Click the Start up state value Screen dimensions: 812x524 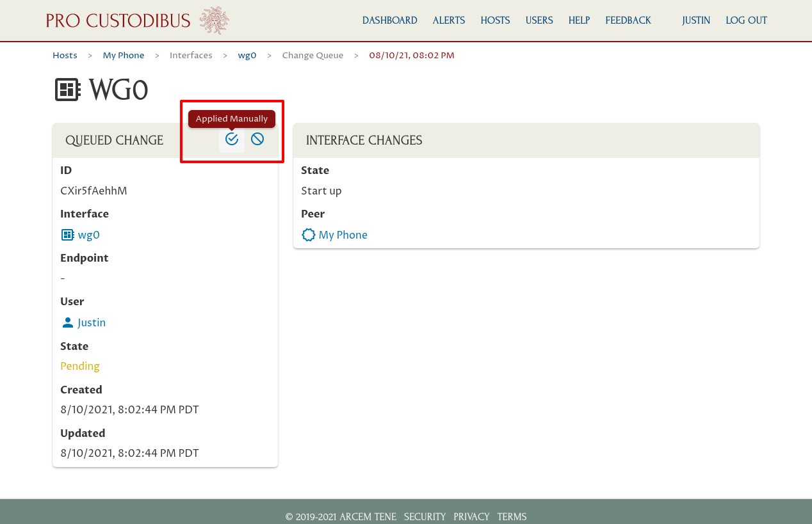pos(321,191)
